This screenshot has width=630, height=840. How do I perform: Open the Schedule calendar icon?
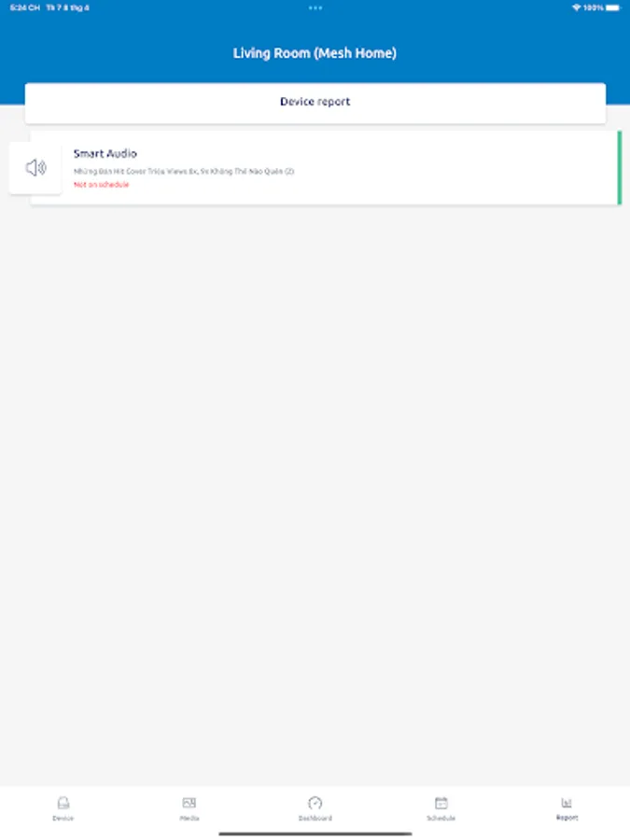(441, 803)
